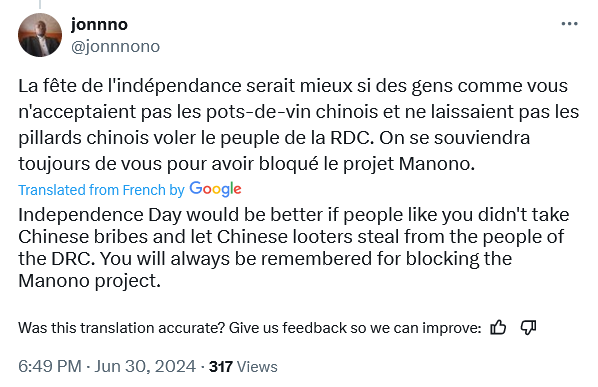
Task: Open the three-dot more options menu
Action: point(569,24)
